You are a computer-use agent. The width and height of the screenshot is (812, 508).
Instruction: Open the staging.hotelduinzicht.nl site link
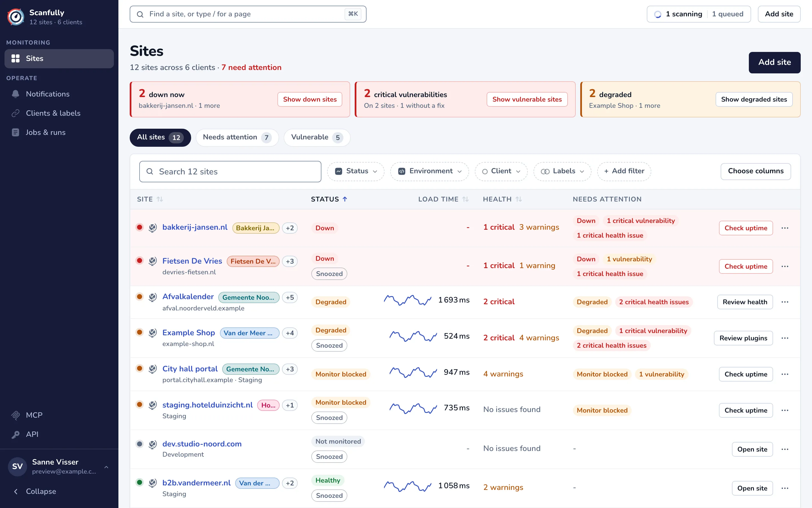pyautogui.click(x=207, y=405)
